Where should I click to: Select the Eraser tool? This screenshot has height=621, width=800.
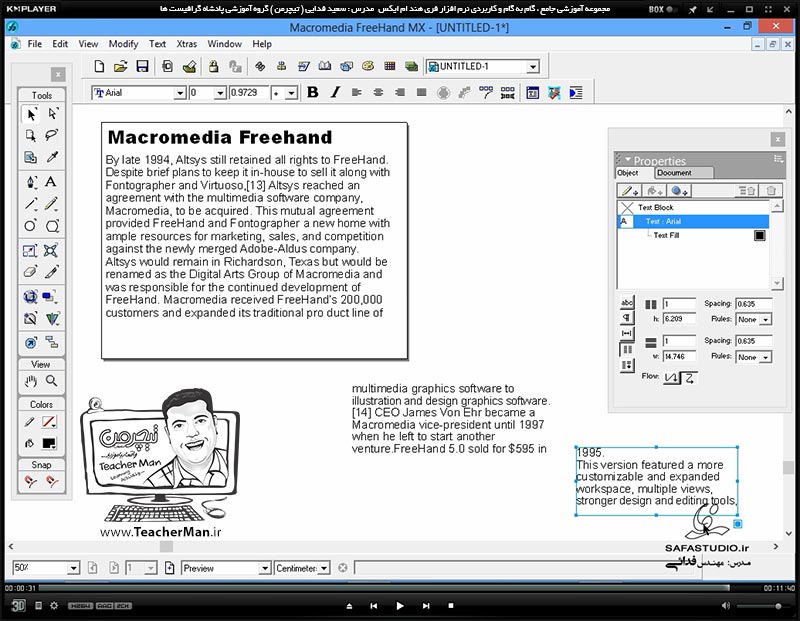tap(30, 272)
